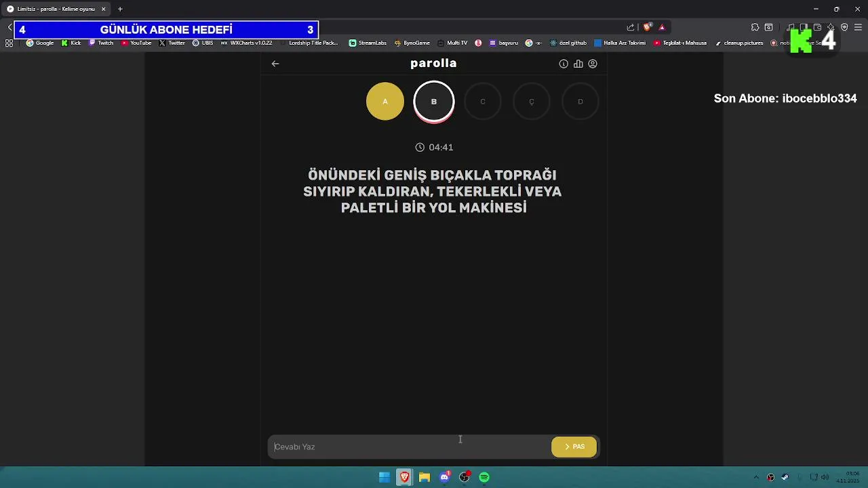This screenshot has width=868, height=488.
Task: Click the Cevabı Yaz answer field
Action: point(410,447)
